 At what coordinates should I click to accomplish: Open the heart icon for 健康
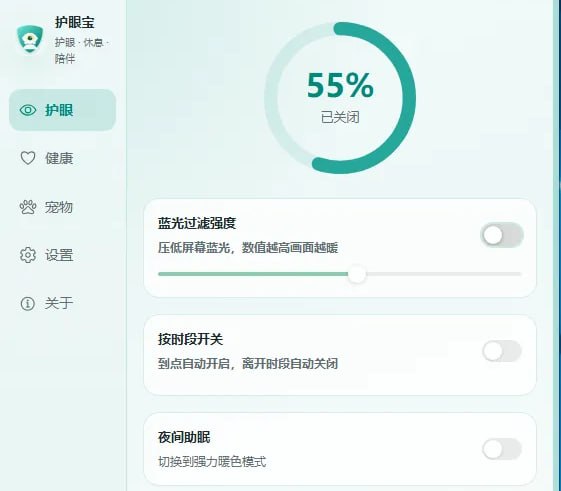[28, 158]
